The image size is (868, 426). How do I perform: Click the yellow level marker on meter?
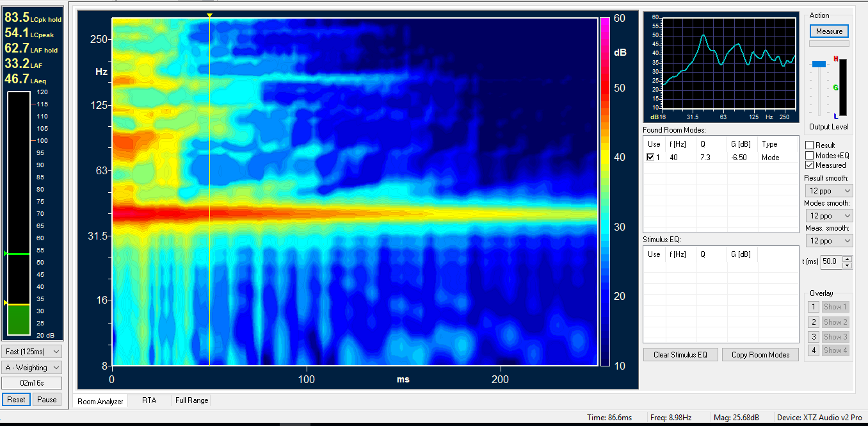point(6,303)
